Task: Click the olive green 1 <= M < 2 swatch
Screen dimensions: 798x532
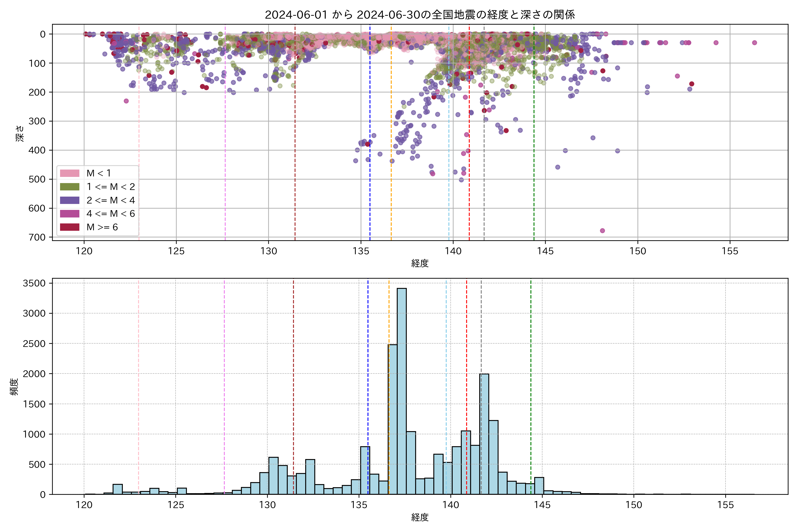Action: [70, 187]
